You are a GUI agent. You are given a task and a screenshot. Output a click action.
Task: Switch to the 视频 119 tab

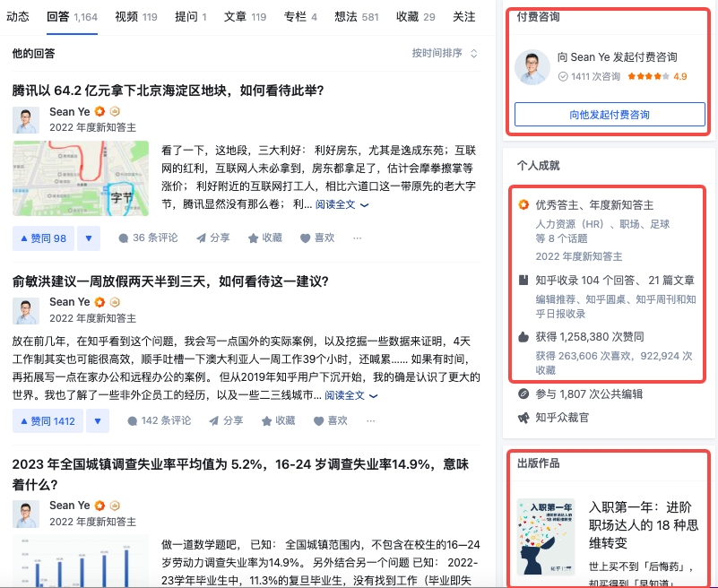(136, 17)
